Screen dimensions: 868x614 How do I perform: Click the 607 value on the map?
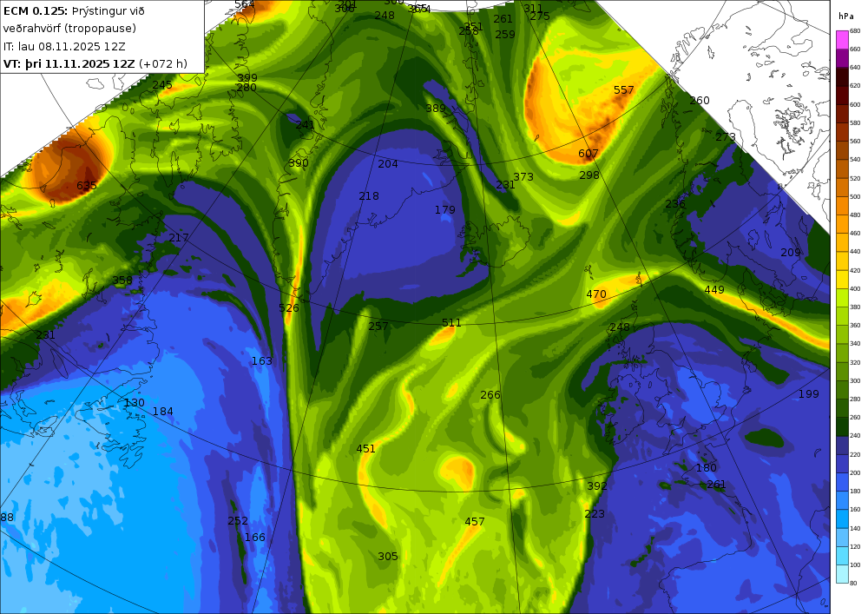click(x=588, y=154)
